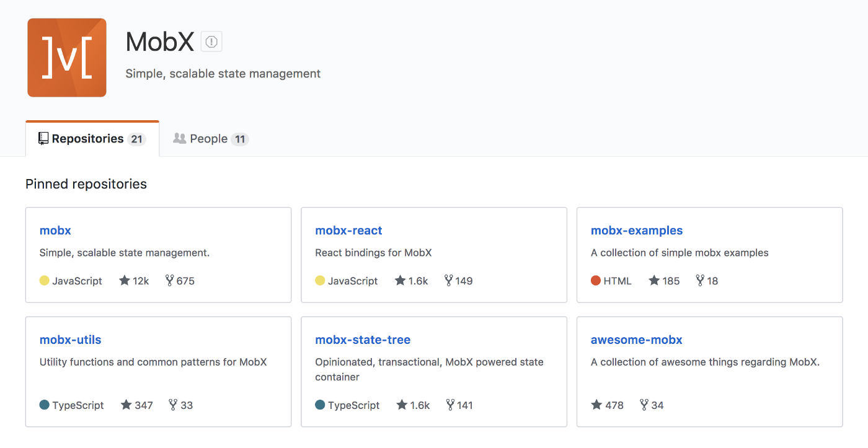Open the mobx-examples repository
This screenshot has height=448, width=868.
636,230
